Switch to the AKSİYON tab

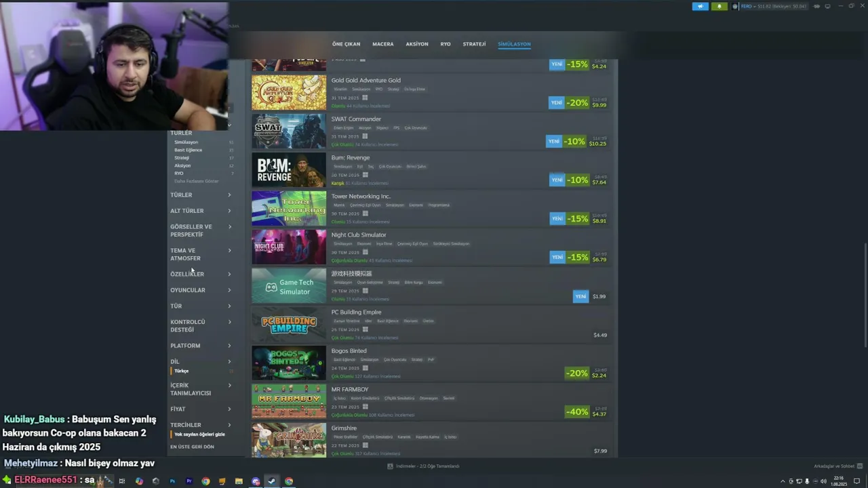[417, 44]
